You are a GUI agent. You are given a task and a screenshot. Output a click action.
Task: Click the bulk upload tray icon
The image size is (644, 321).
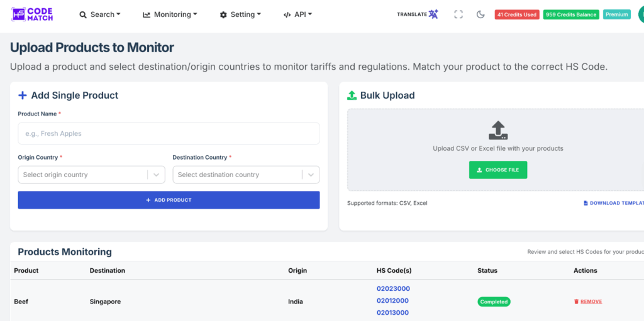point(497,130)
